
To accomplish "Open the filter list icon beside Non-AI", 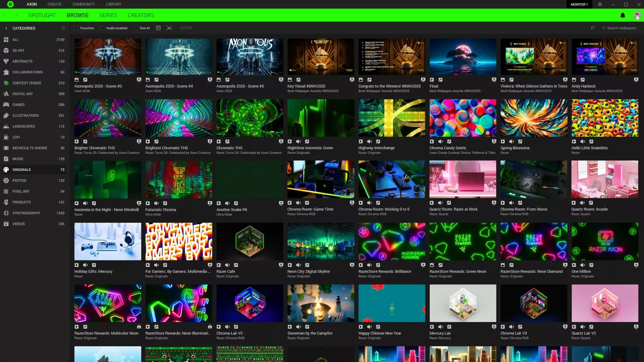I will tap(158, 28).
